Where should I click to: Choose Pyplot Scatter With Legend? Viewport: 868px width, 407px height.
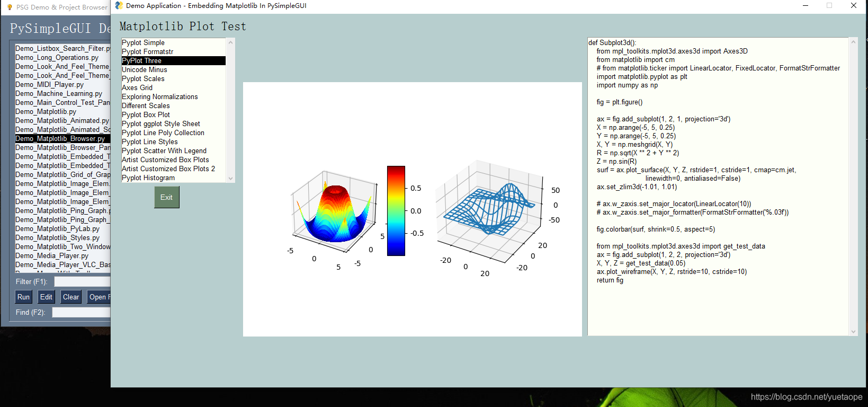pyautogui.click(x=174, y=151)
